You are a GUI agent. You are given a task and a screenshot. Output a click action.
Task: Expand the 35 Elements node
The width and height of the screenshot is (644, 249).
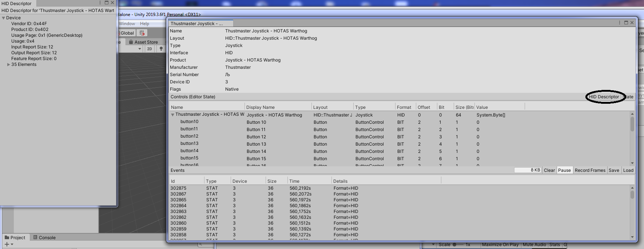coord(8,64)
